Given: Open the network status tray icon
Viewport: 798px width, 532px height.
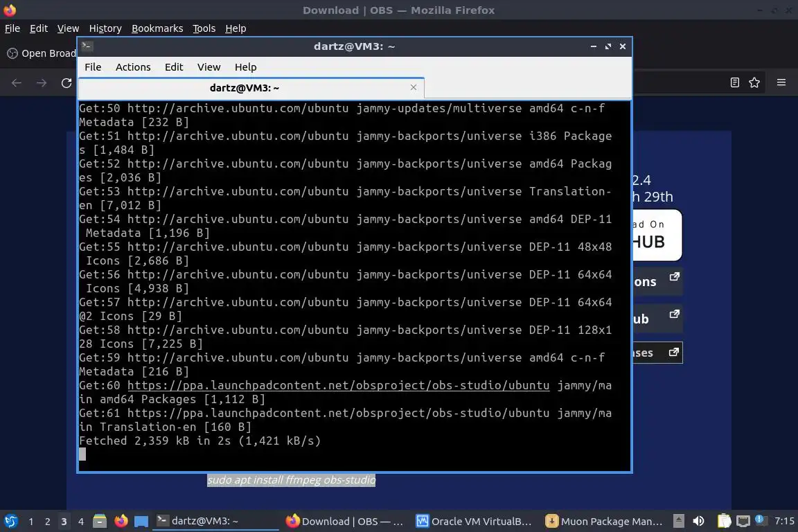Looking at the screenshot, I should coord(743,521).
